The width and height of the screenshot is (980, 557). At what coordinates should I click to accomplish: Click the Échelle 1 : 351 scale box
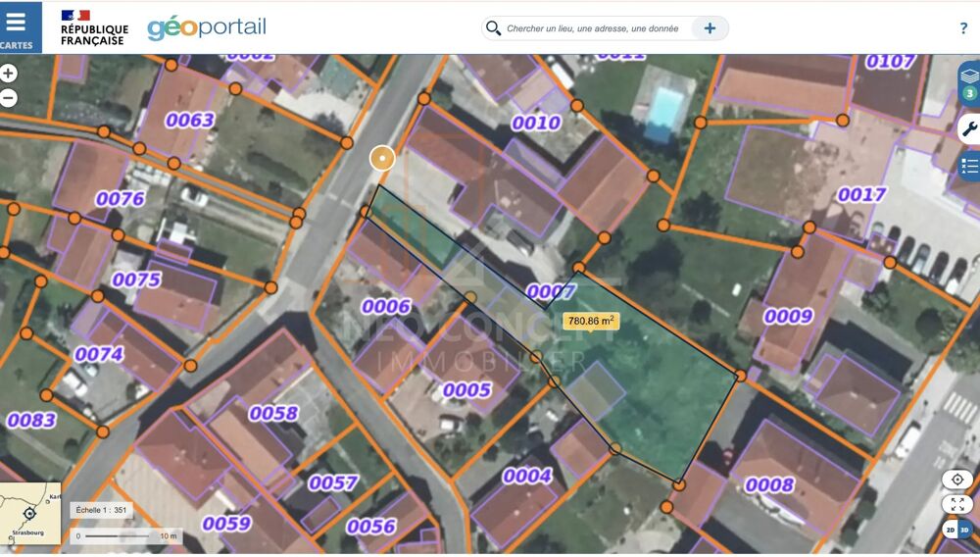[101, 510]
